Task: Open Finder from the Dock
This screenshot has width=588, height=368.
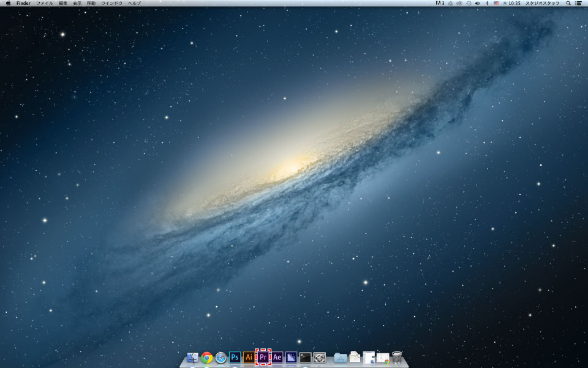Action: (192, 358)
